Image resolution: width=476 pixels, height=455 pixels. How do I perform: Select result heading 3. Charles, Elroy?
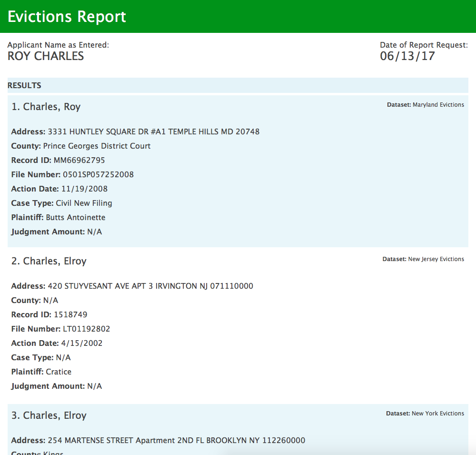click(x=49, y=415)
